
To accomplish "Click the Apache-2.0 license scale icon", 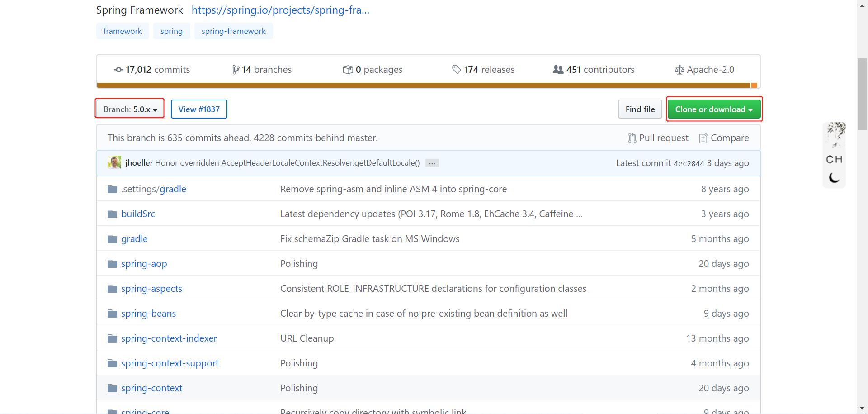I will tap(679, 70).
